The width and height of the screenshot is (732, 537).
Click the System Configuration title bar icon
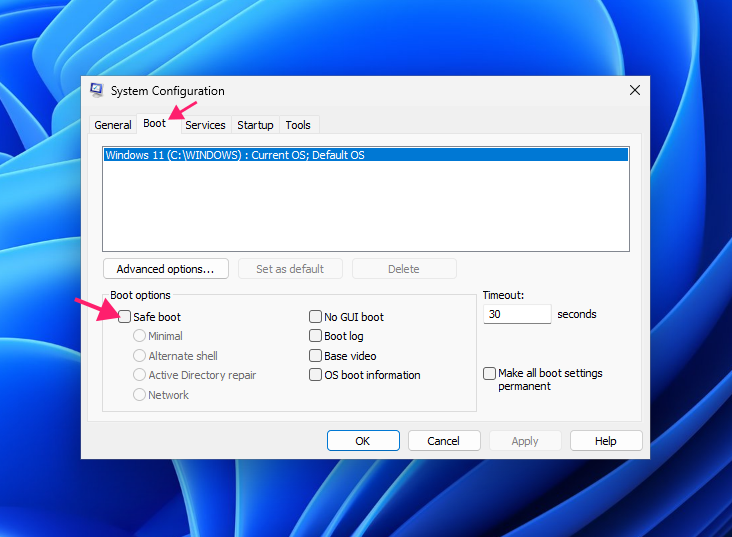pos(97,91)
